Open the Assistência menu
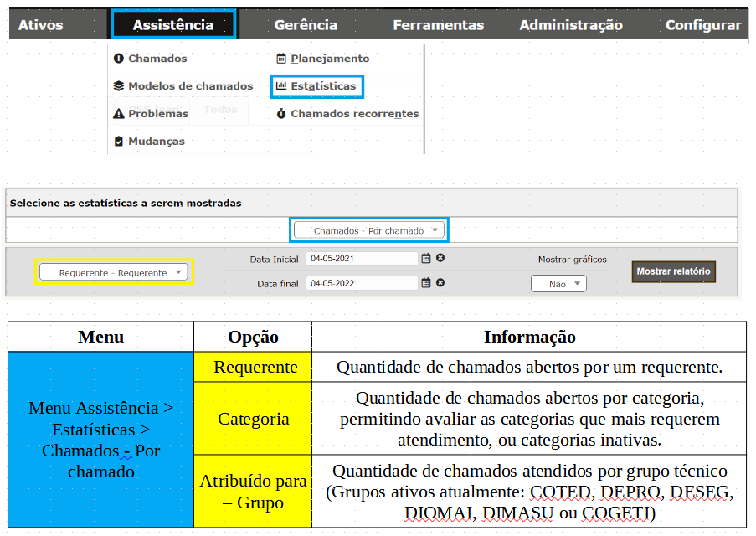This screenshot has height=536, width=756. coord(173,24)
